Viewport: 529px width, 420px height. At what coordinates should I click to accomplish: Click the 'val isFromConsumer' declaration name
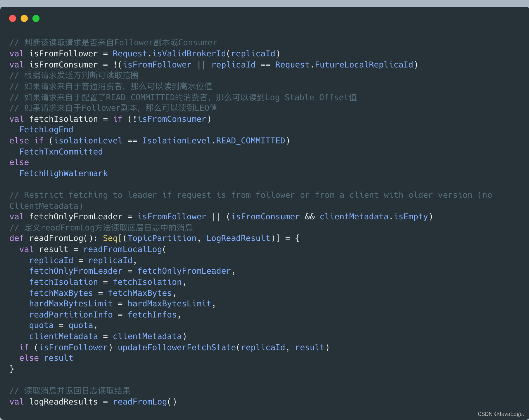point(64,65)
